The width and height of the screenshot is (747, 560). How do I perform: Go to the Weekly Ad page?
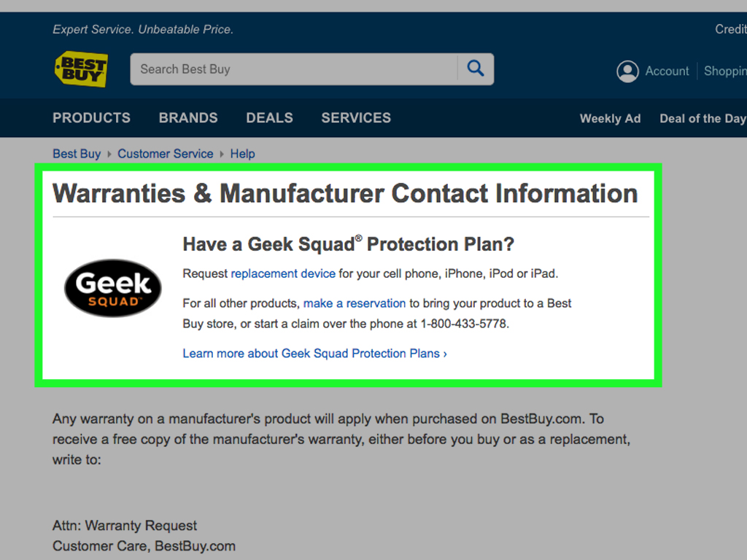(x=610, y=118)
